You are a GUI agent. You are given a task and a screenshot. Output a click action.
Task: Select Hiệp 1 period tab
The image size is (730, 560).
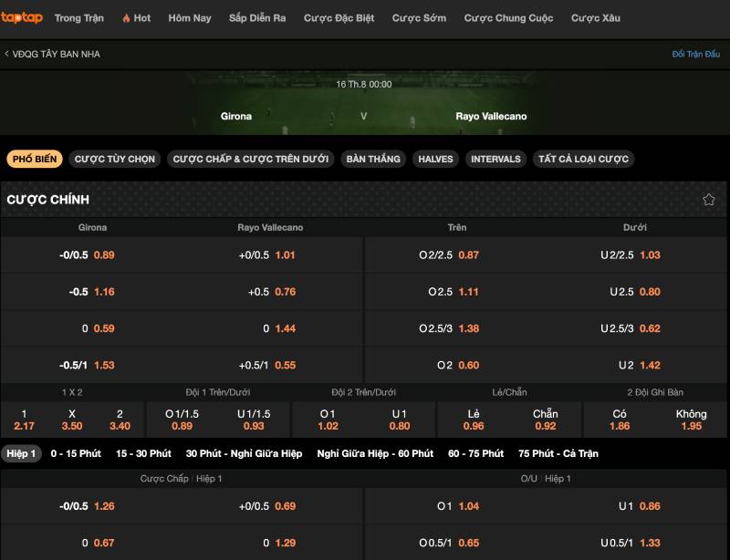coord(21,453)
